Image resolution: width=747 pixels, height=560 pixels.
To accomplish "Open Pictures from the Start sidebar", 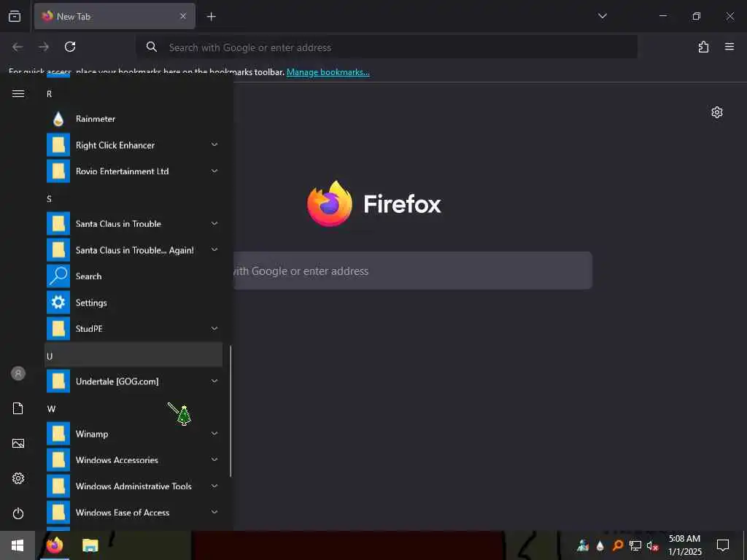I will point(18,443).
